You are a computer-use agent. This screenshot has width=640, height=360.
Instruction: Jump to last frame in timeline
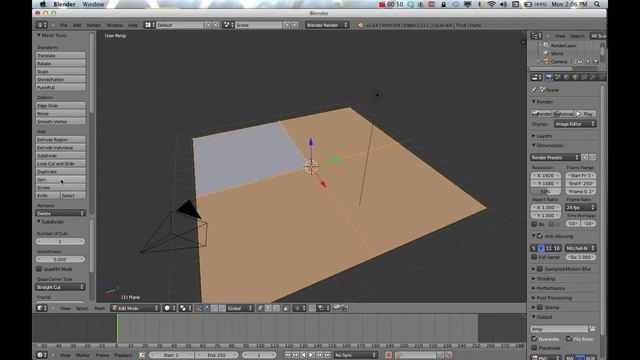tap(327, 355)
